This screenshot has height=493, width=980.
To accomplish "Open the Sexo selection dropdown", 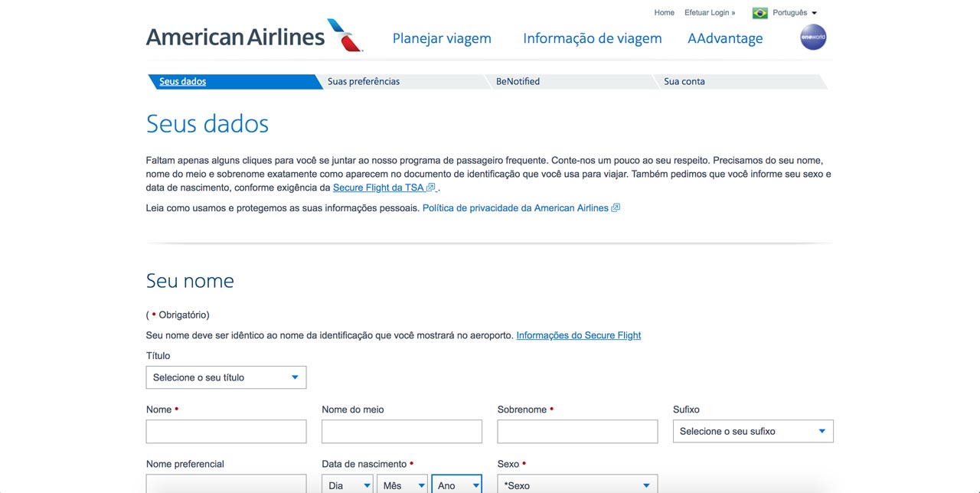I will pos(577,485).
